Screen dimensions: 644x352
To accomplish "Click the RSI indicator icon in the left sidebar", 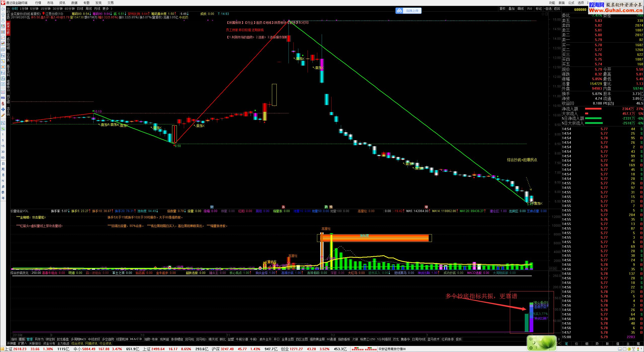I will (3, 98).
